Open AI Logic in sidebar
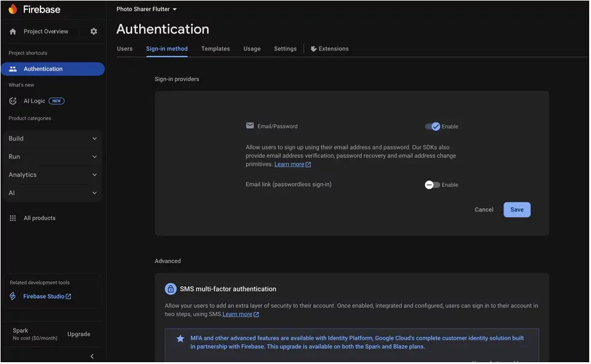Screen dimensions: 591x364 [x=37, y=101]
